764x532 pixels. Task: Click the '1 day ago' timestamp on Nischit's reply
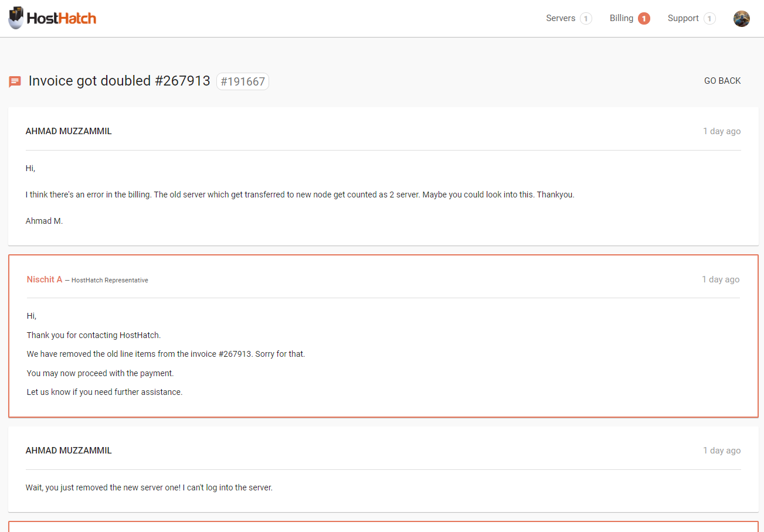[721, 279]
